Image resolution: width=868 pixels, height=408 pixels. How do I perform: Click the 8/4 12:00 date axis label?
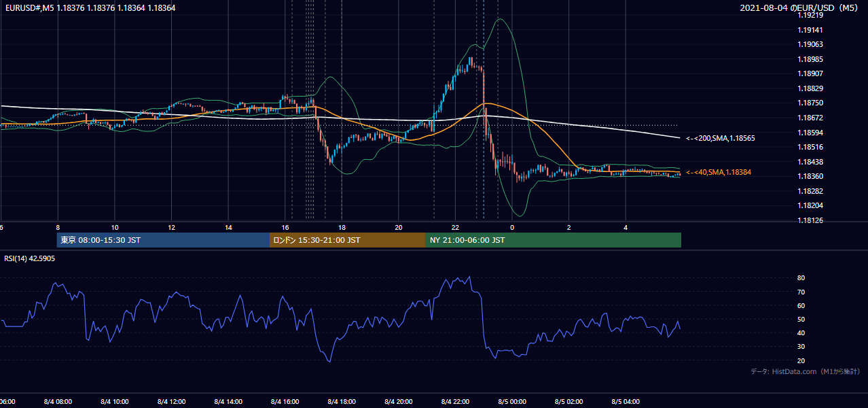click(171, 402)
